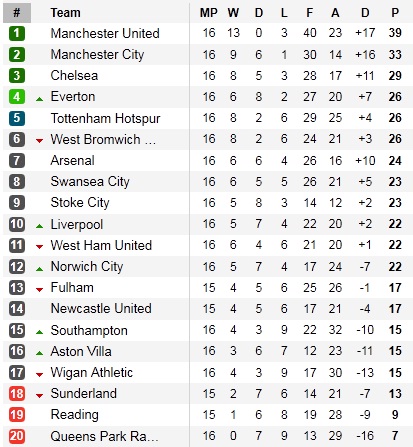Sort by the P points header
The height and width of the screenshot is (447, 413).
point(395,13)
